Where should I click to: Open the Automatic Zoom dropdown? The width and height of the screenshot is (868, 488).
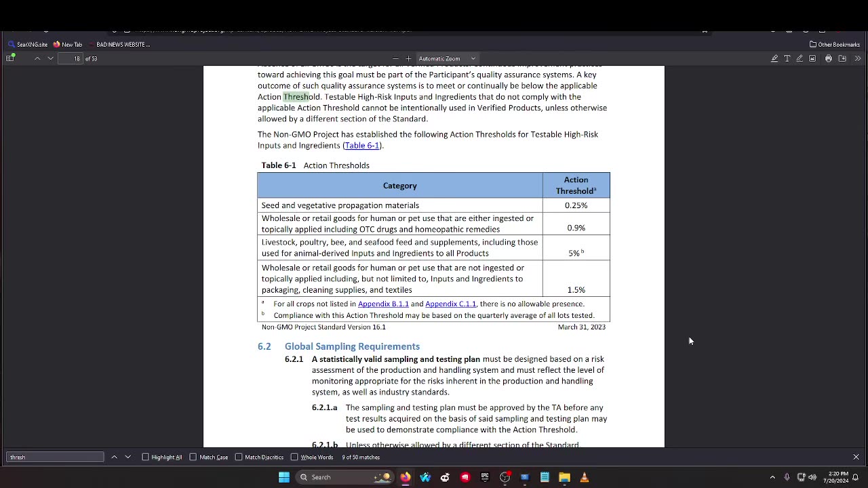pyautogui.click(x=447, y=58)
